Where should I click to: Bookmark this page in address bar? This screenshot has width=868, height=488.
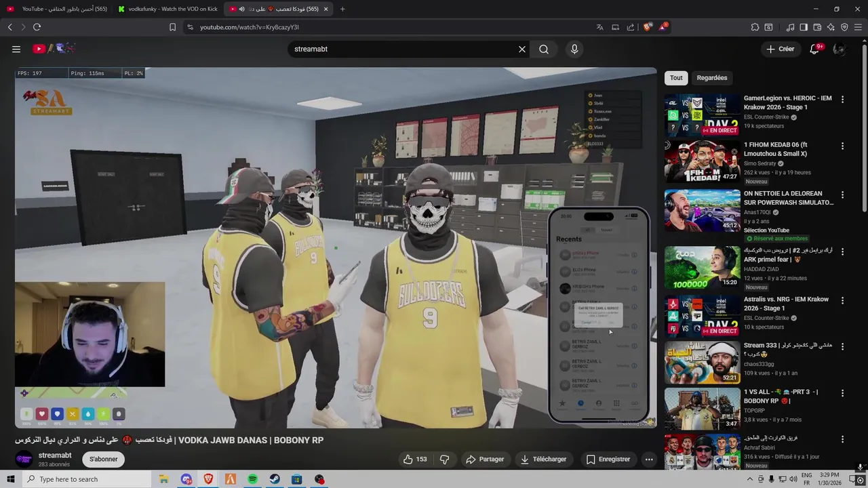tap(172, 27)
